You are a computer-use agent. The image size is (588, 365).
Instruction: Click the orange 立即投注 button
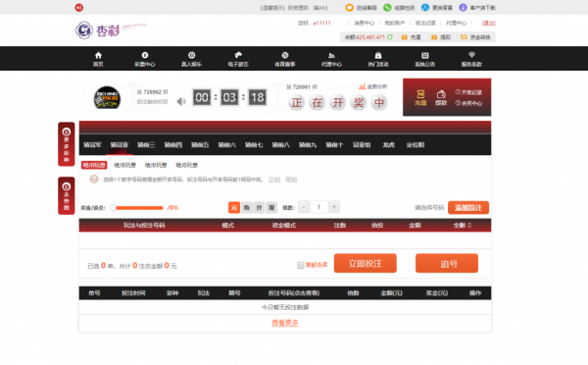click(x=366, y=263)
